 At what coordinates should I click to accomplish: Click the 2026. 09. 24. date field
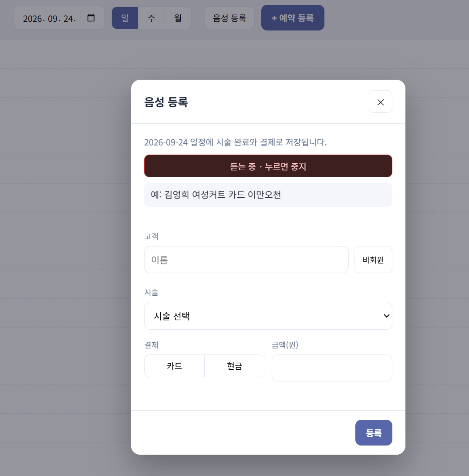tap(60, 18)
